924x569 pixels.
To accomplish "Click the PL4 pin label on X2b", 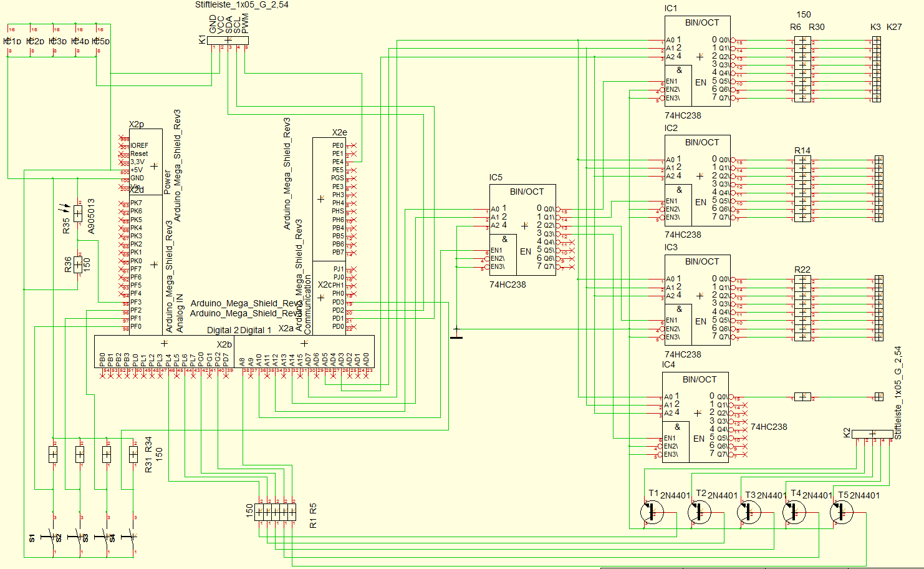I will click(168, 361).
